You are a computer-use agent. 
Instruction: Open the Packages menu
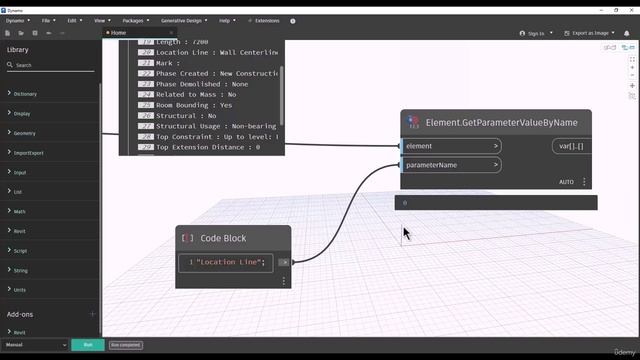pyautogui.click(x=136, y=20)
